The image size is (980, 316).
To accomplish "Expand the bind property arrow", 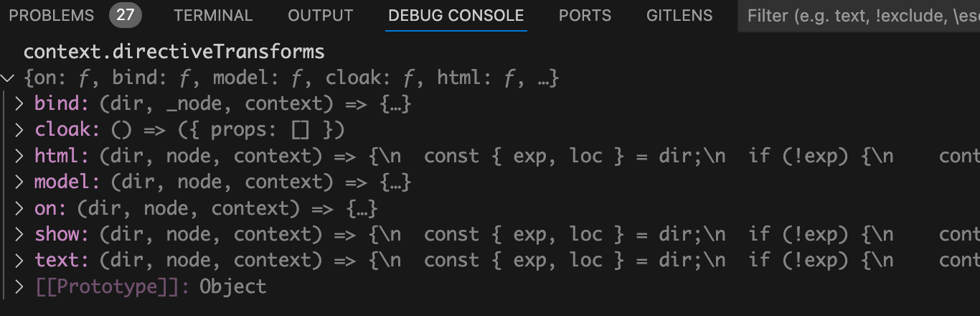I will click(20, 104).
